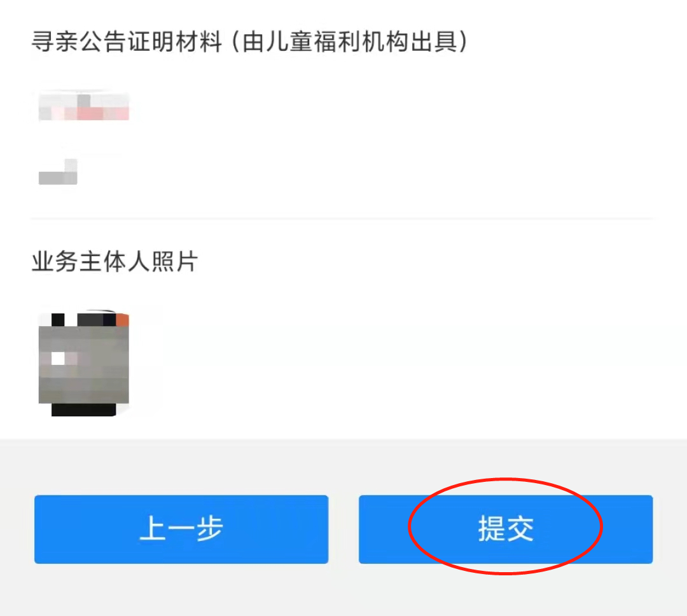Click the blank area right of the subject photo
Screen dimensions: 687x616
[x=394, y=364]
